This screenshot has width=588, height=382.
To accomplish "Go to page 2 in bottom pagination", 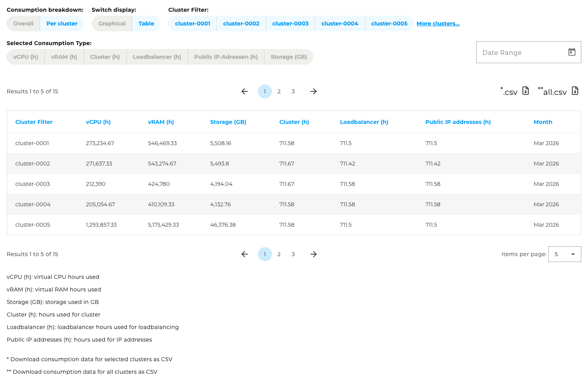I will [x=279, y=254].
